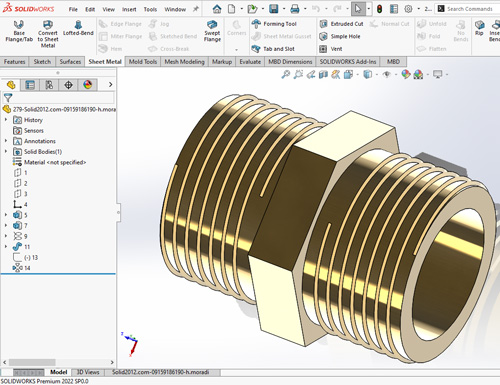The image size is (500, 385).
Task: Choose the Lofted-Bend tool
Action: pyautogui.click(x=78, y=28)
